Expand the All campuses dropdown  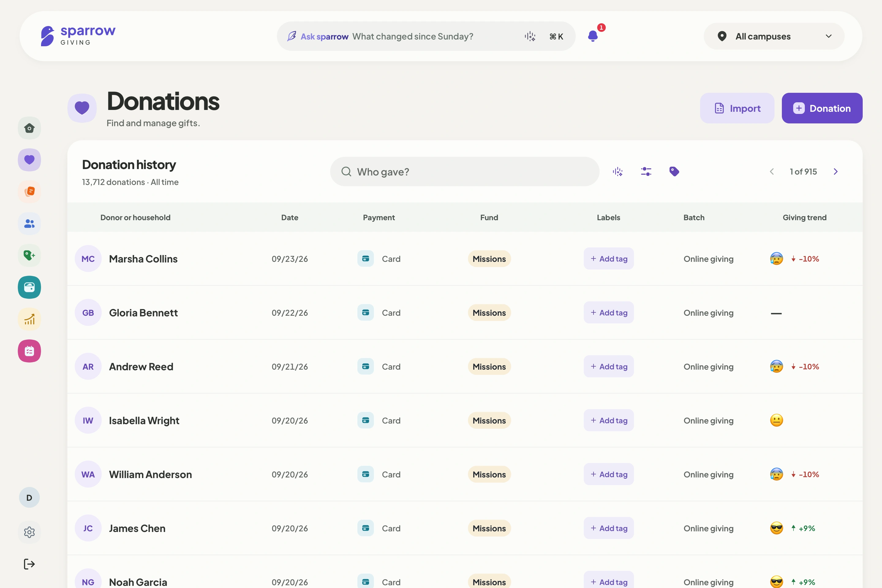(775, 36)
